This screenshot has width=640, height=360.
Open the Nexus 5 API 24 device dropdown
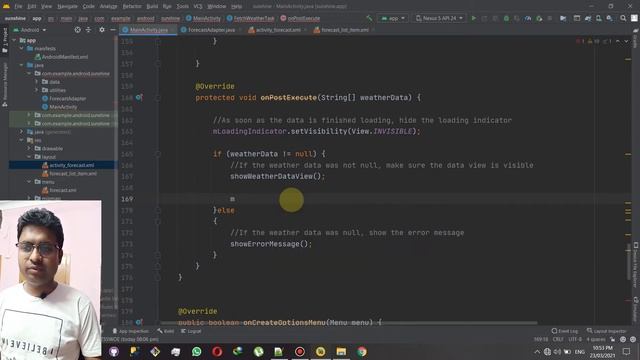[440, 18]
